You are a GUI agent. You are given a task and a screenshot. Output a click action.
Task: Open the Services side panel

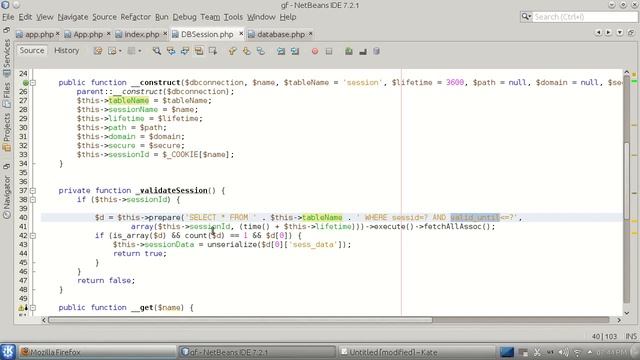(7, 58)
